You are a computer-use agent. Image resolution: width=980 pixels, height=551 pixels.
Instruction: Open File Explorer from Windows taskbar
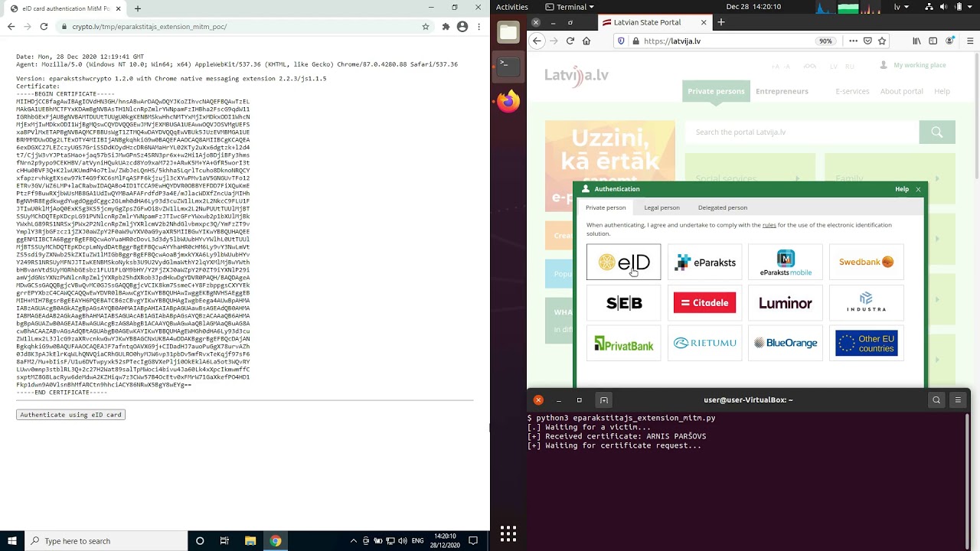tap(250, 540)
